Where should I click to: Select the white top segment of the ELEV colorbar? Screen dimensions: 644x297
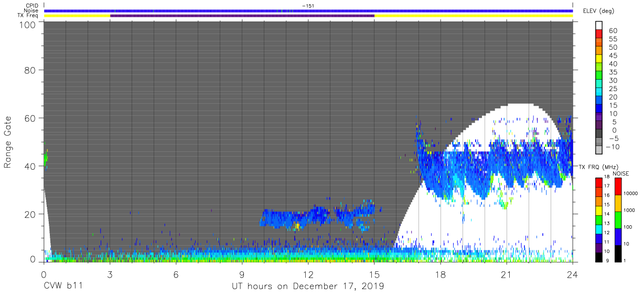tap(600, 26)
